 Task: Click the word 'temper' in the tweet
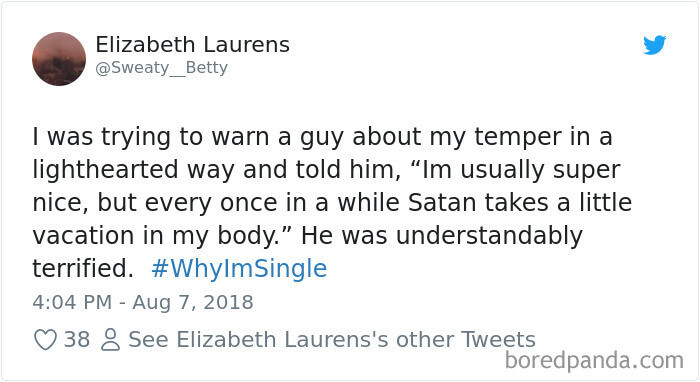pos(517,138)
